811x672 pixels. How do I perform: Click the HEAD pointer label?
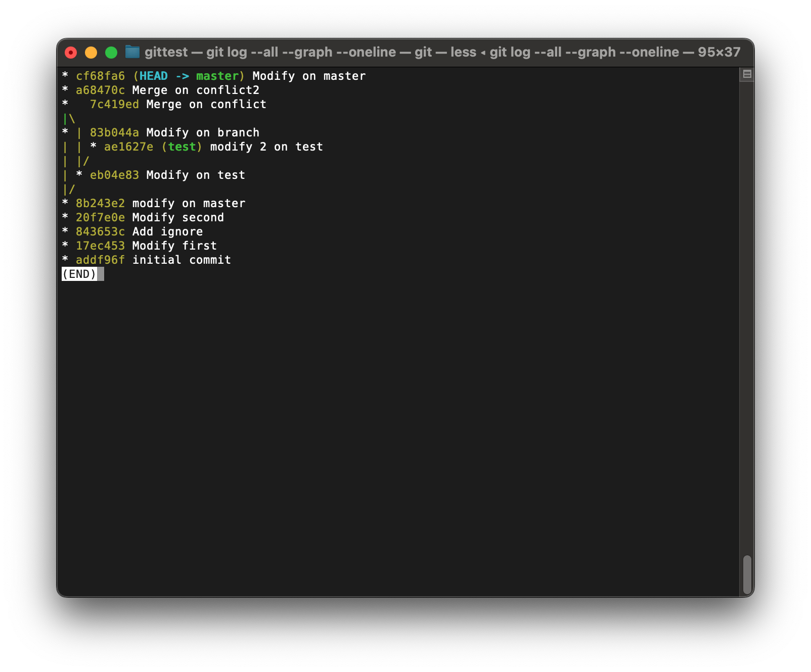154,76
